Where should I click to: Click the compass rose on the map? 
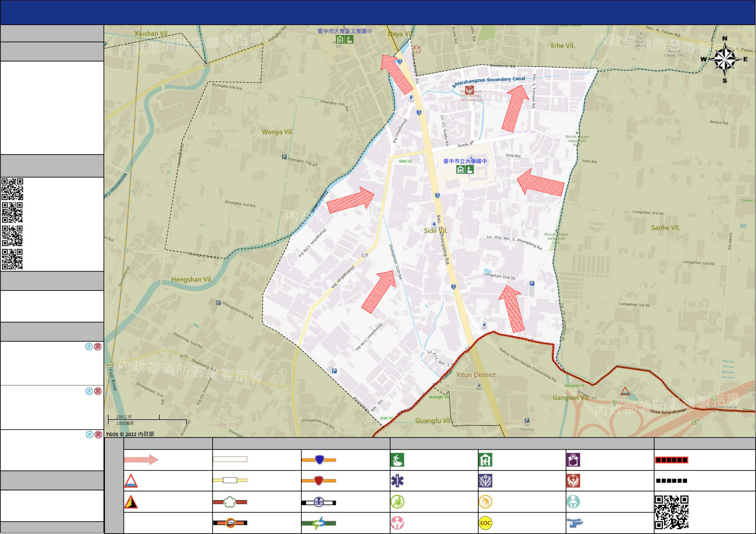pos(725,59)
